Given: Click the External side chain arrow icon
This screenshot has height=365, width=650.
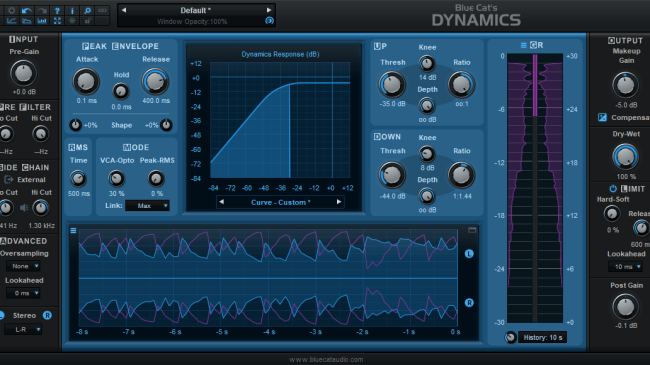Looking at the screenshot, I should point(9,180).
